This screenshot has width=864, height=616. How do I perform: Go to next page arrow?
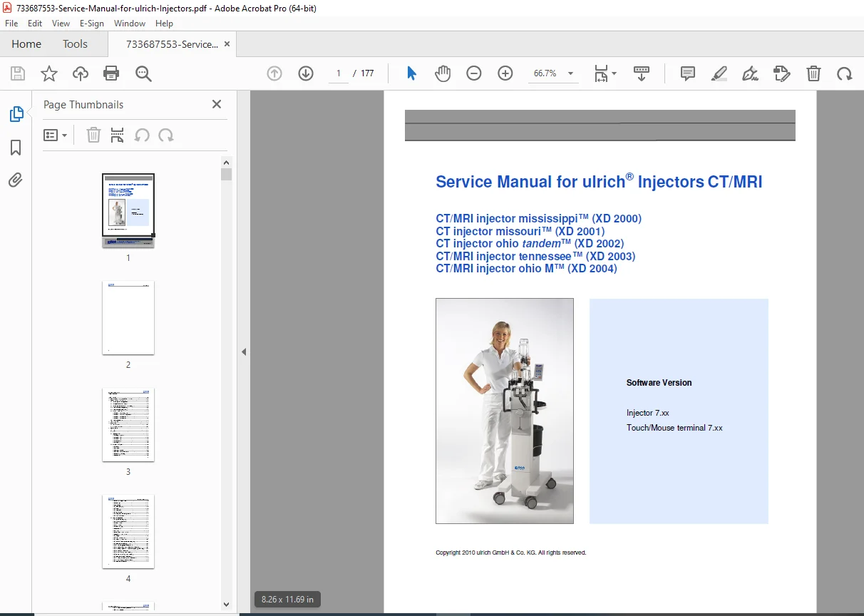pyautogui.click(x=306, y=73)
